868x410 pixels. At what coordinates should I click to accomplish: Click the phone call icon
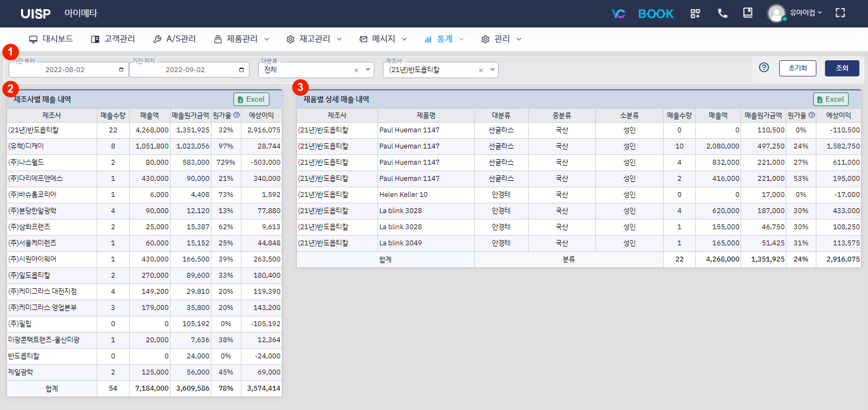(x=722, y=13)
